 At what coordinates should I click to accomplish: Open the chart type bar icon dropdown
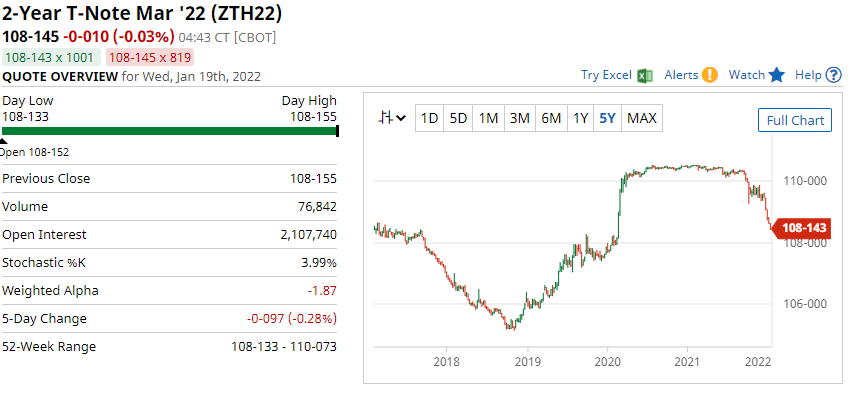[393, 118]
